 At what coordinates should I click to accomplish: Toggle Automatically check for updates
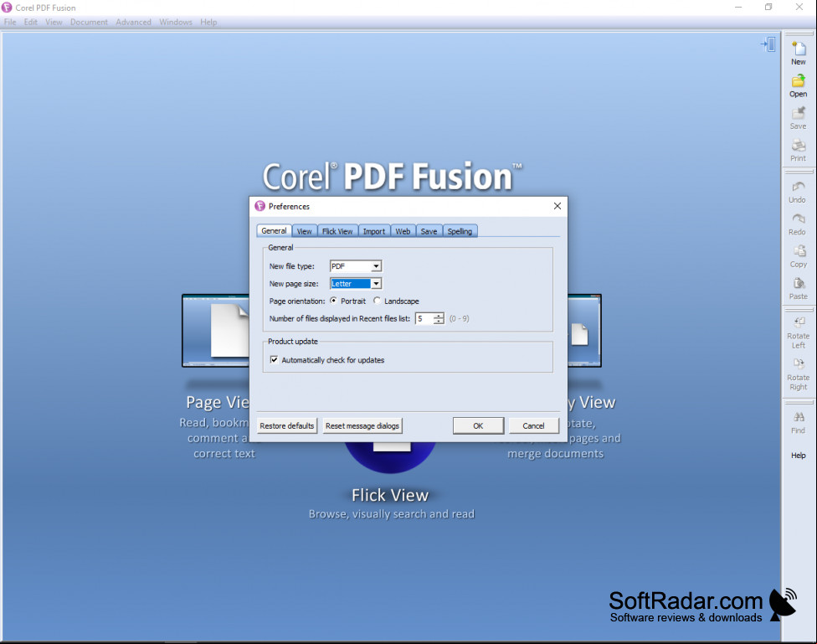274,360
